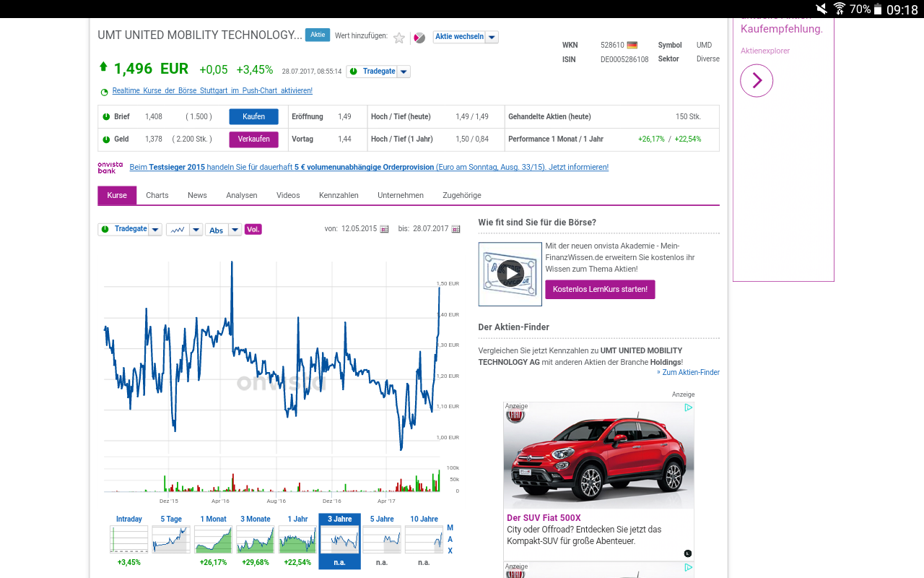Click the onvista bank logo

point(110,167)
